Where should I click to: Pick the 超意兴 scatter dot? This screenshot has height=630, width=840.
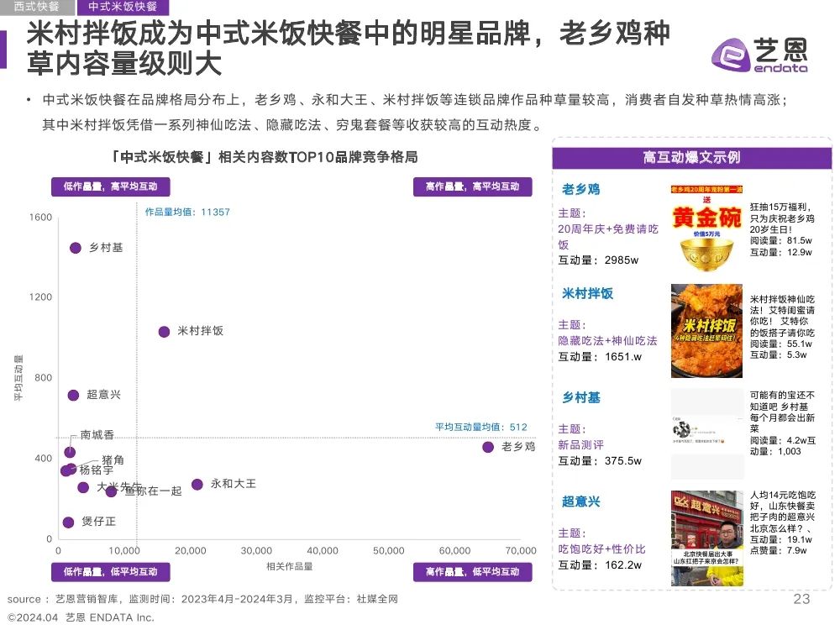point(73,396)
